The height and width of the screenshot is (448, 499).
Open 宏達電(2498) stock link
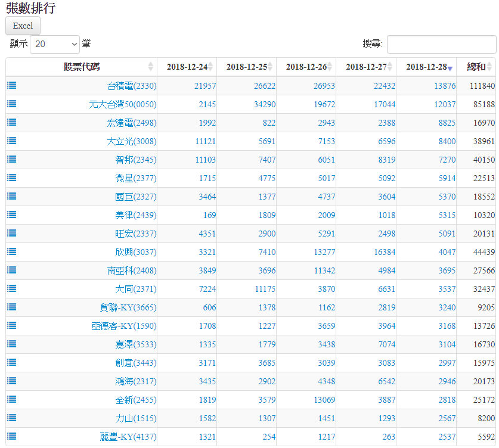(x=131, y=123)
